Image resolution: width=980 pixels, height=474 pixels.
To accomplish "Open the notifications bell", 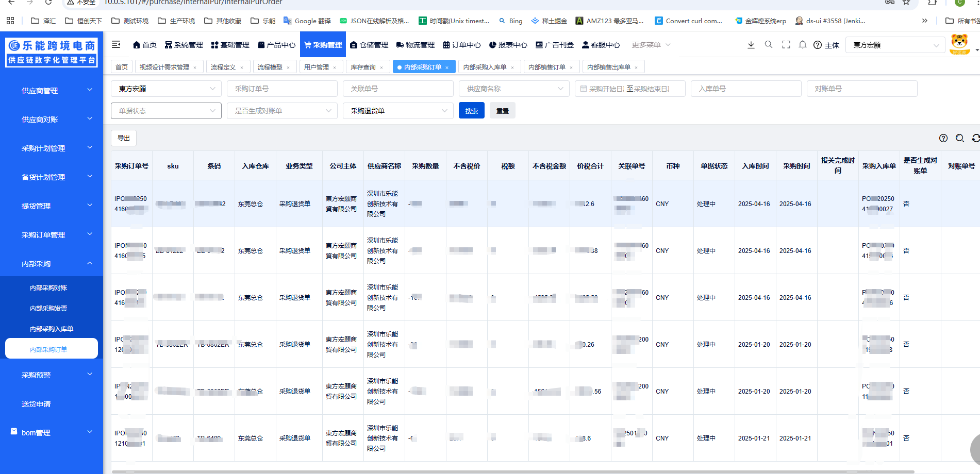I will click(803, 45).
